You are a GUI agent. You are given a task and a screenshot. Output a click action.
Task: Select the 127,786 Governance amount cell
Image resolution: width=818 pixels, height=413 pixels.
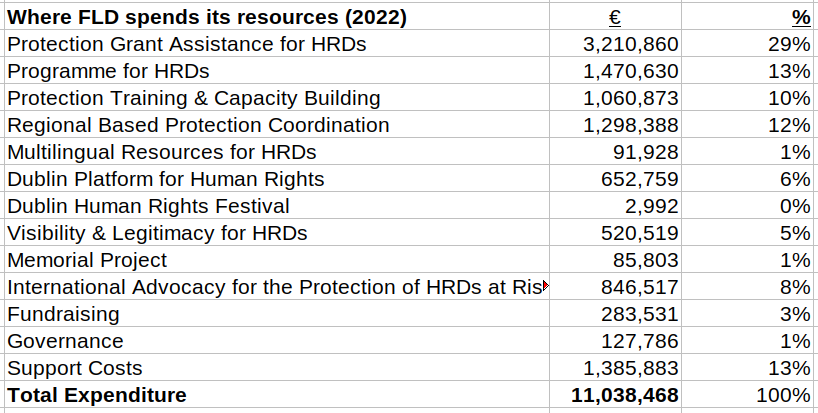coord(645,341)
